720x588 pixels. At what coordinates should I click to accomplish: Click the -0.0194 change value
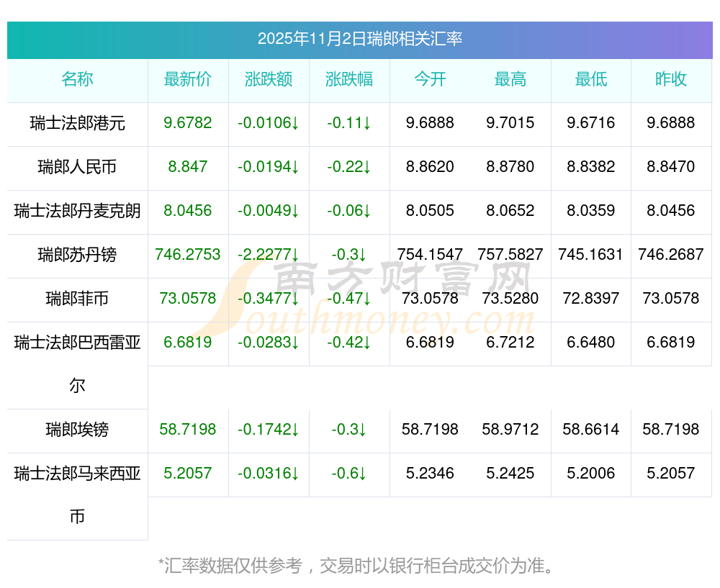tap(268, 167)
